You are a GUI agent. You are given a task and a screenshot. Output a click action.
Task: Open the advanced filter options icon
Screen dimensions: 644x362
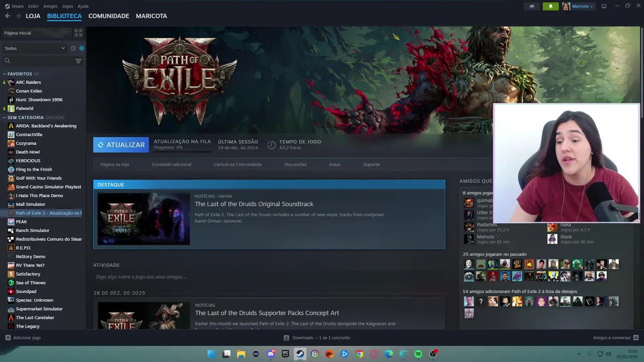[78, 61]
